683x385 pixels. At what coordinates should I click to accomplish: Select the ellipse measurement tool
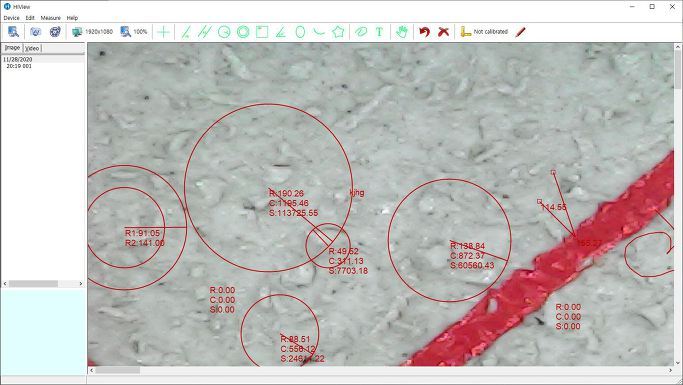click(300, 32)
